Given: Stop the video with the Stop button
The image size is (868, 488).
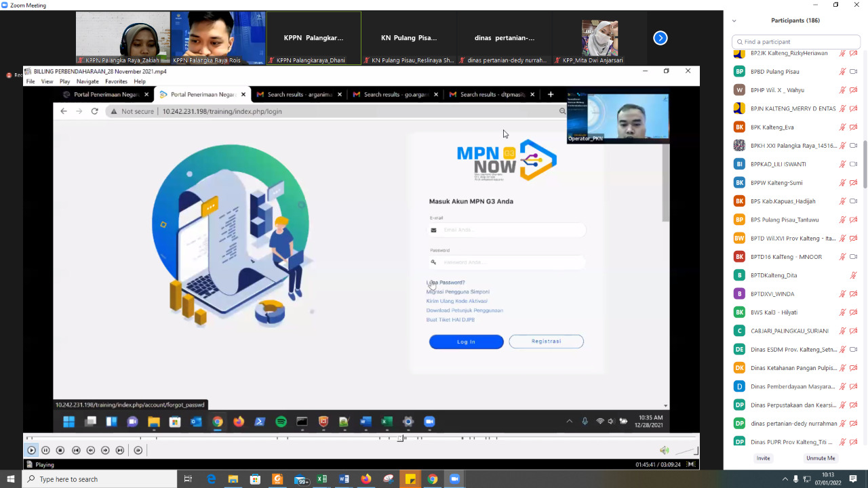Looking at the screenshot, I should [x=60, y=450].
